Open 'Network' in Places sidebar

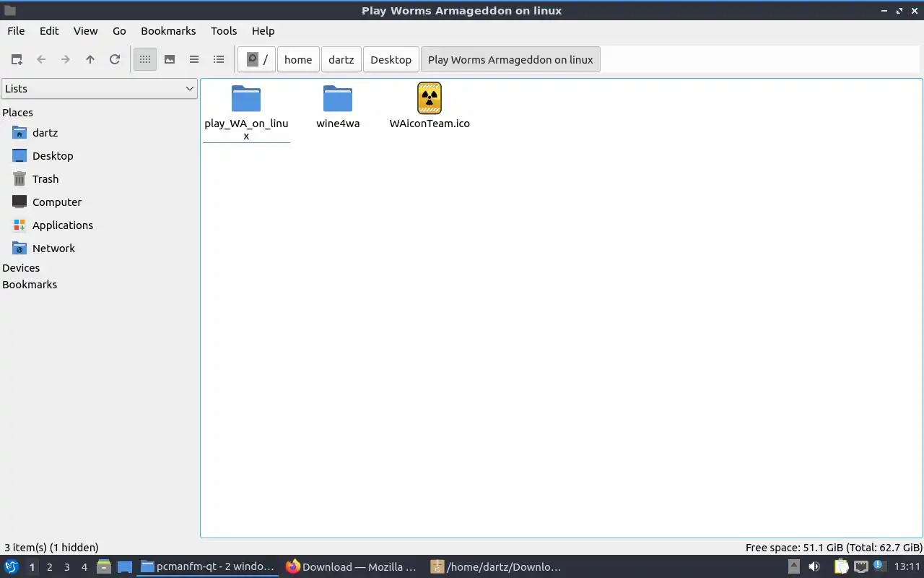[x=53, y=249]
